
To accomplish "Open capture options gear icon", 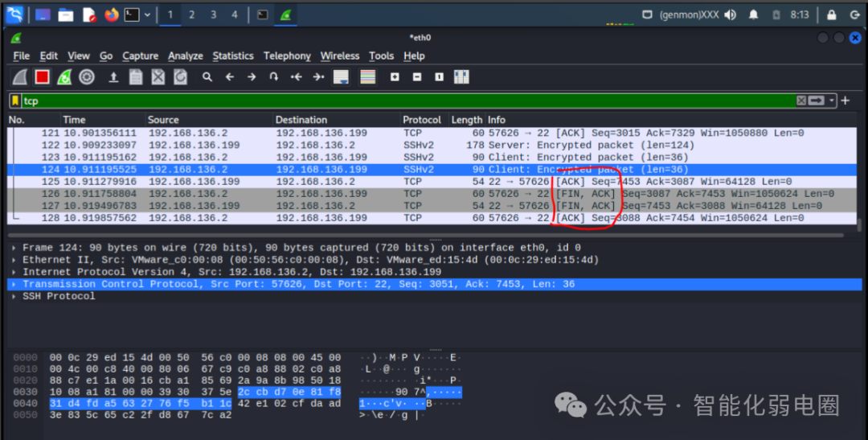I will [x=86, y=77].
